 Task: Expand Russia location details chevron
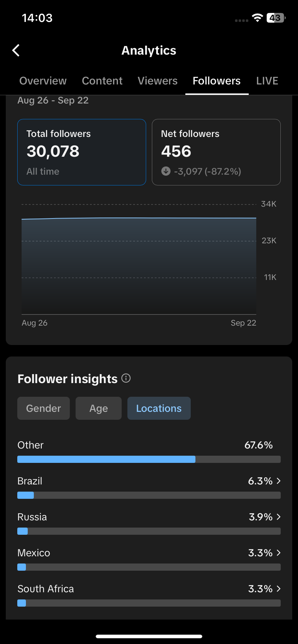coord(278,517)
